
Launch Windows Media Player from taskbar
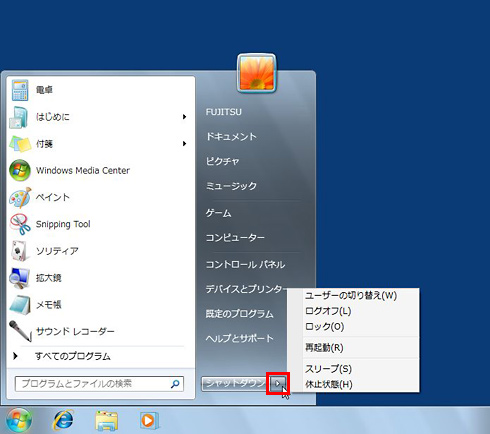coord(149,420)
